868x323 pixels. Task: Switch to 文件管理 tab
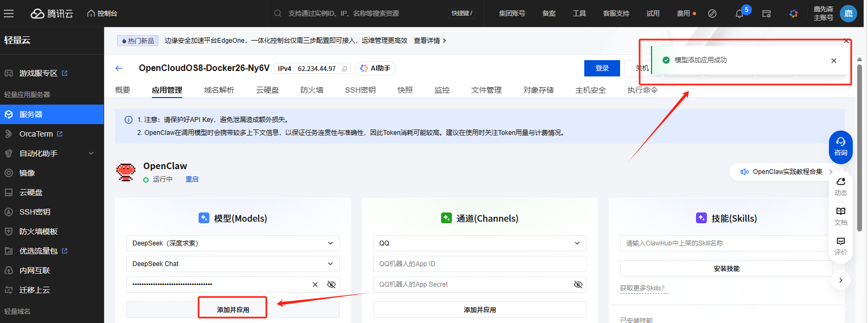coord(487,90)
